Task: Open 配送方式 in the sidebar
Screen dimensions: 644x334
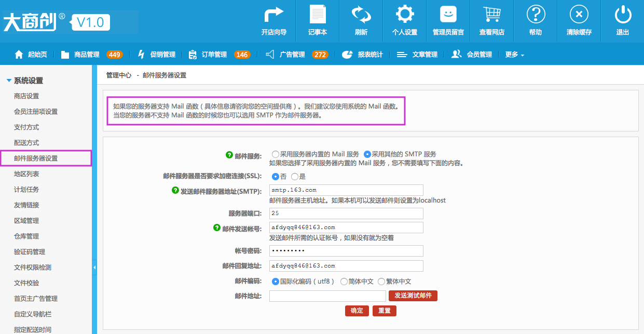Action: [x=26, y=143]
